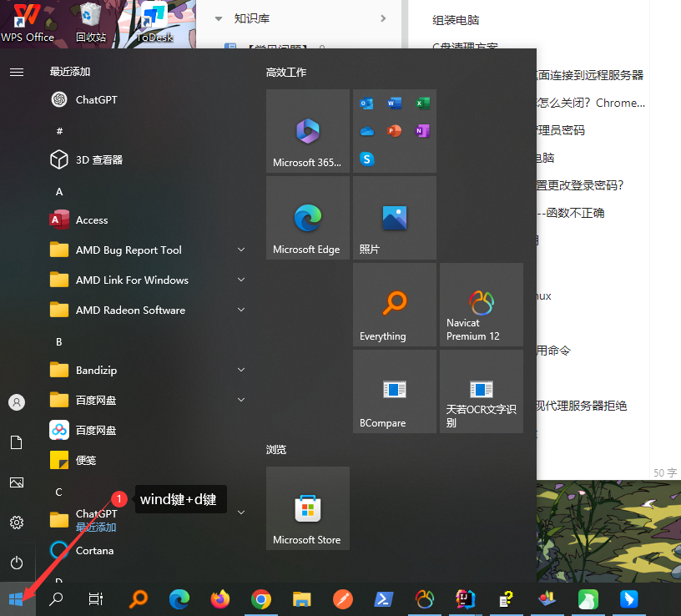Click the 知识库 right arrow in the background window
This screenshot has height=616, width=681.
pyautogui.click(x=383, y=18)
